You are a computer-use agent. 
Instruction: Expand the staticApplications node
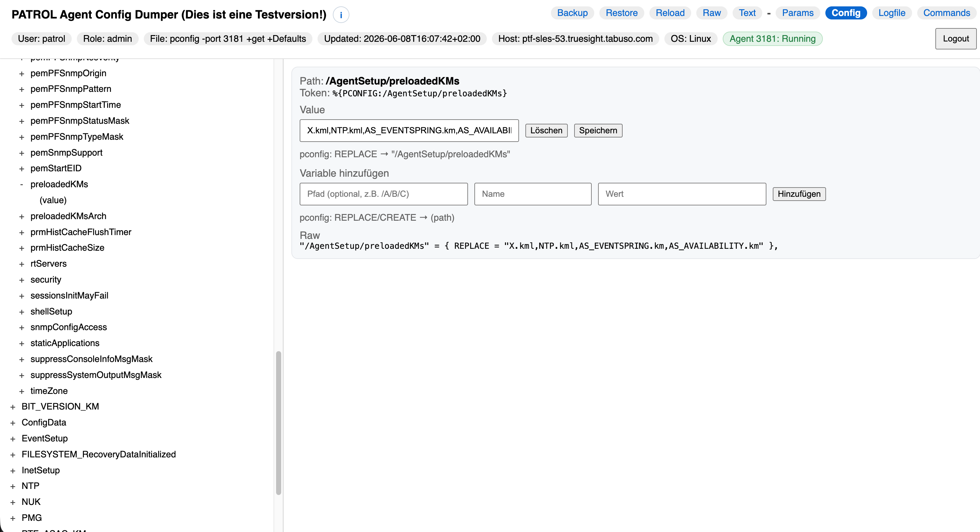(x=22, y=344)
